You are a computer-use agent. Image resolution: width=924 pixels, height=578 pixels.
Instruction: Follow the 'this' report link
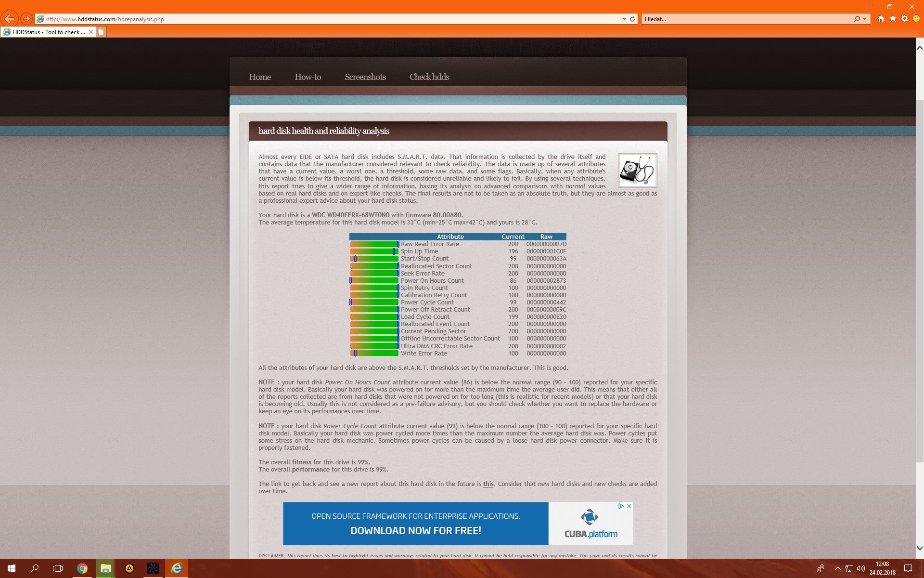click(x=488, y=484)
